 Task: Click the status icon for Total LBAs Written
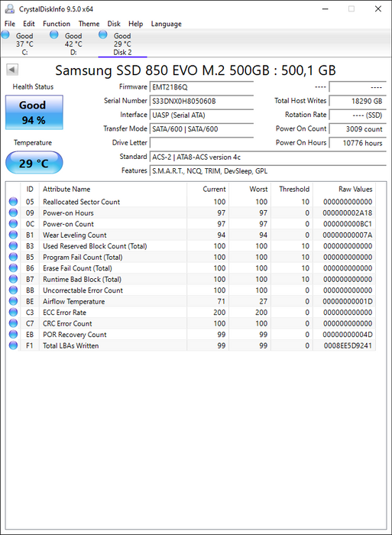coord(13,345)
